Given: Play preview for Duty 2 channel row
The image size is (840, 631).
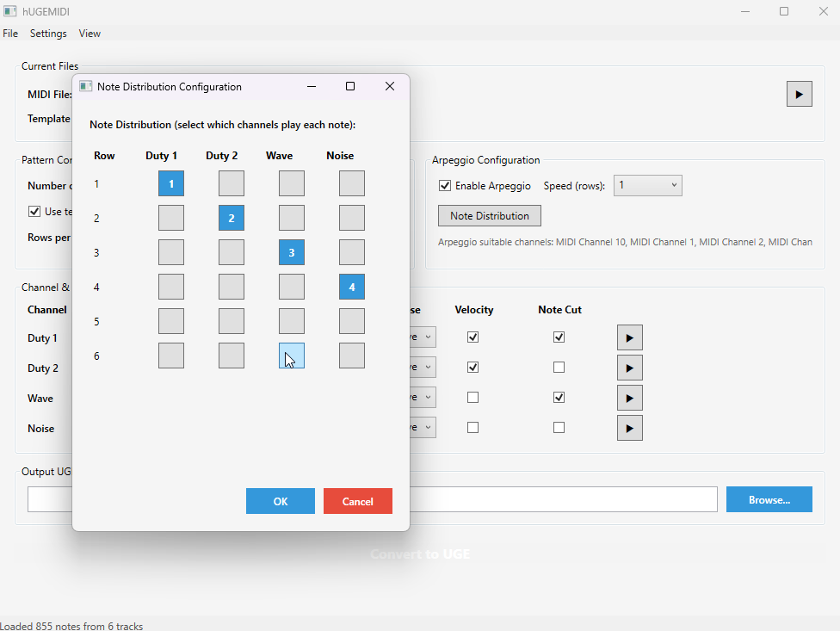Looking at the screenshot, I should pos(629,368).
